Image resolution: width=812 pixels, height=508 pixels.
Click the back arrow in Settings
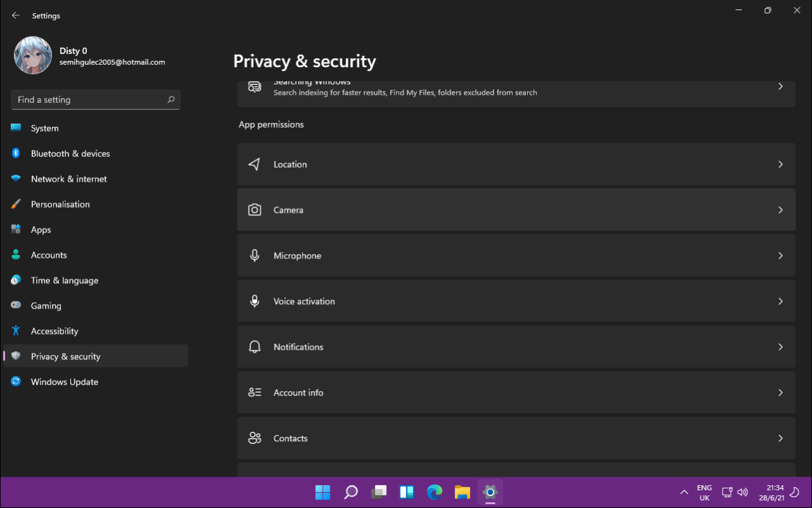pos(16,15)
